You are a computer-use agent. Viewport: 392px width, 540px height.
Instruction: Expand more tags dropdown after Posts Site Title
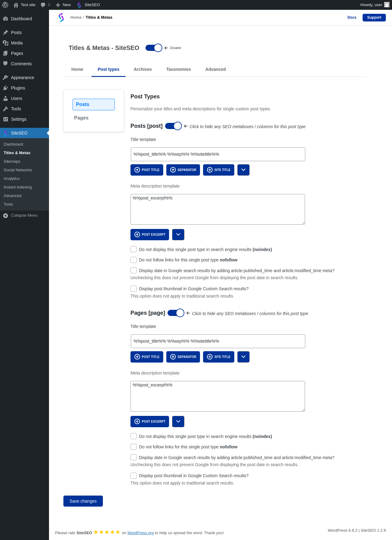pyautogui.click(x=243, y=170)
